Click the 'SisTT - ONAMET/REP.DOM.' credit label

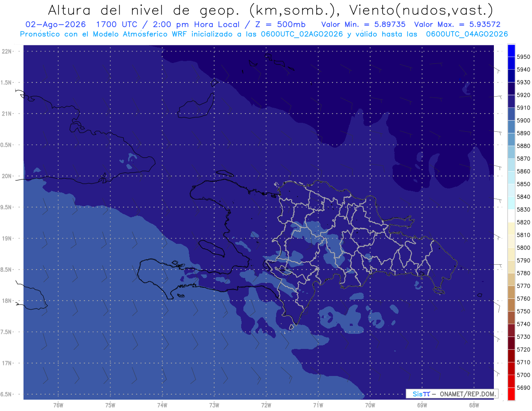(x=452, y=394)
